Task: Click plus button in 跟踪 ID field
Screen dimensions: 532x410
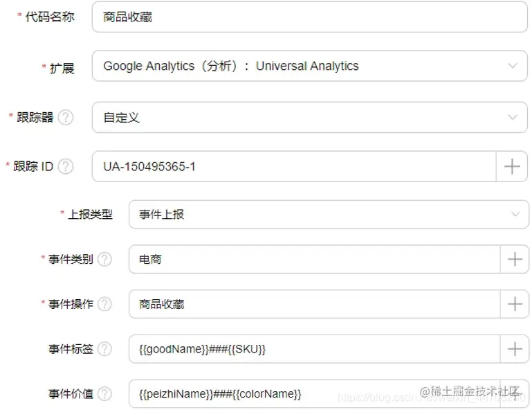Action: [x=512, y=166]
